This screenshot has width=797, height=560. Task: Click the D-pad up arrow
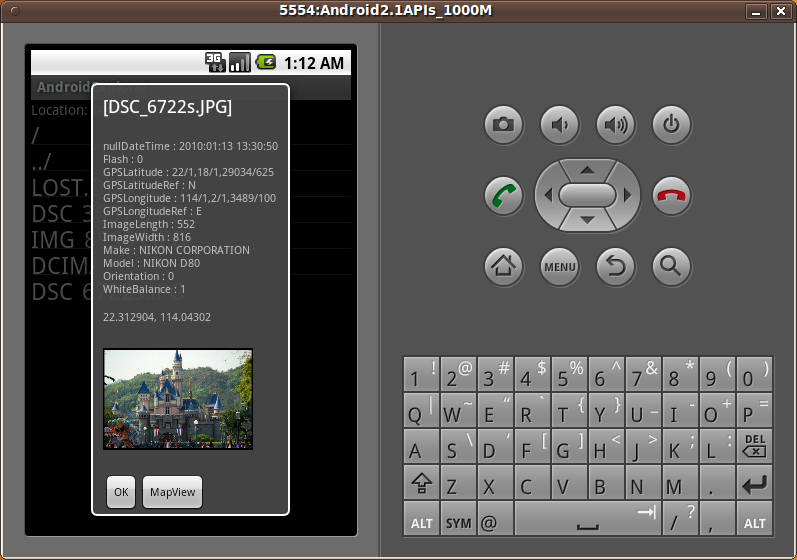coord(587,170)
